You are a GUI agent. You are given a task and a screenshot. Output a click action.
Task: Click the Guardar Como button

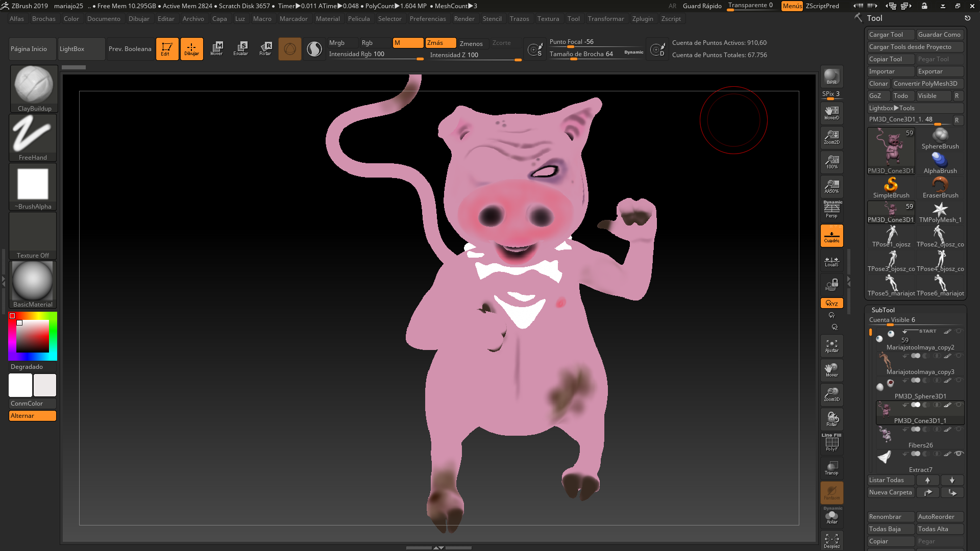[939, 35]
